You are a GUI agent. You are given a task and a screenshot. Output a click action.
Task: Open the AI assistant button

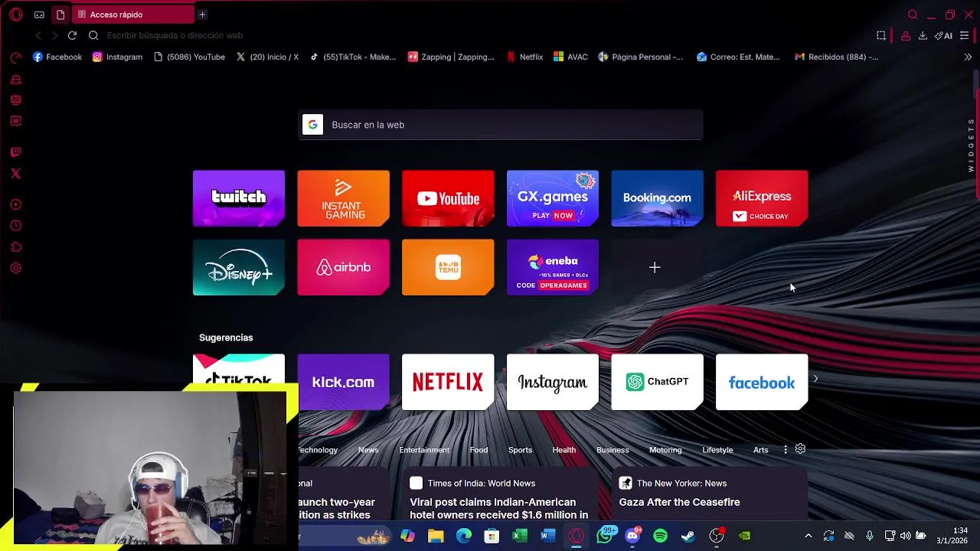943,35
